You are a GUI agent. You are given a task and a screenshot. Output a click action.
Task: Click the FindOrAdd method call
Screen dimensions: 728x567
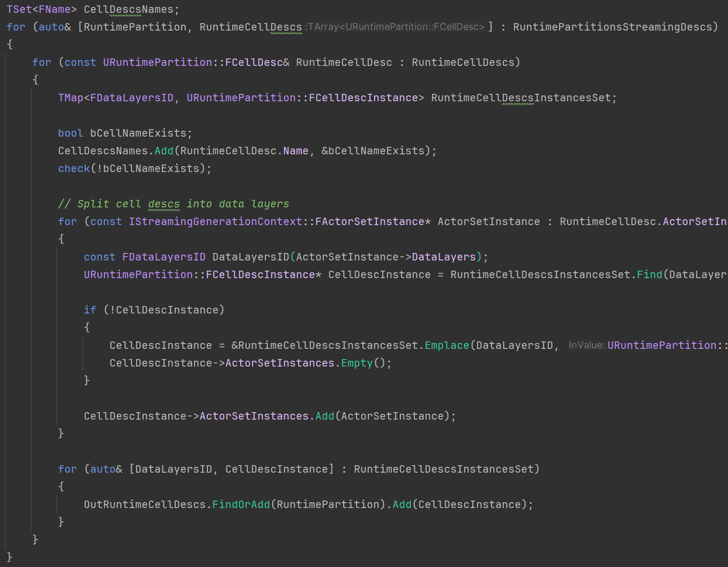tap(241, 504)
